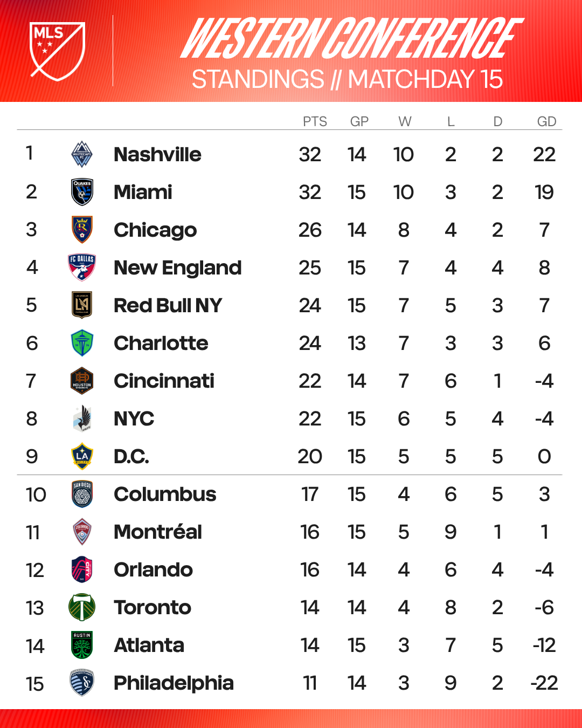The height and width of the screenshot is (728, 582).
Task: Click the GD column header
Action: click(546, 121)
